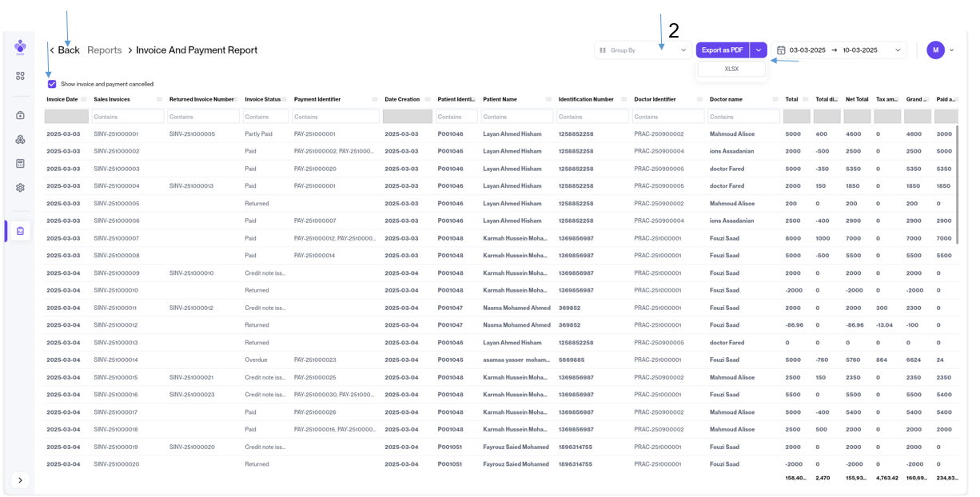Click the Export as PDF button
980x497 pixels.
coord(722,50)
